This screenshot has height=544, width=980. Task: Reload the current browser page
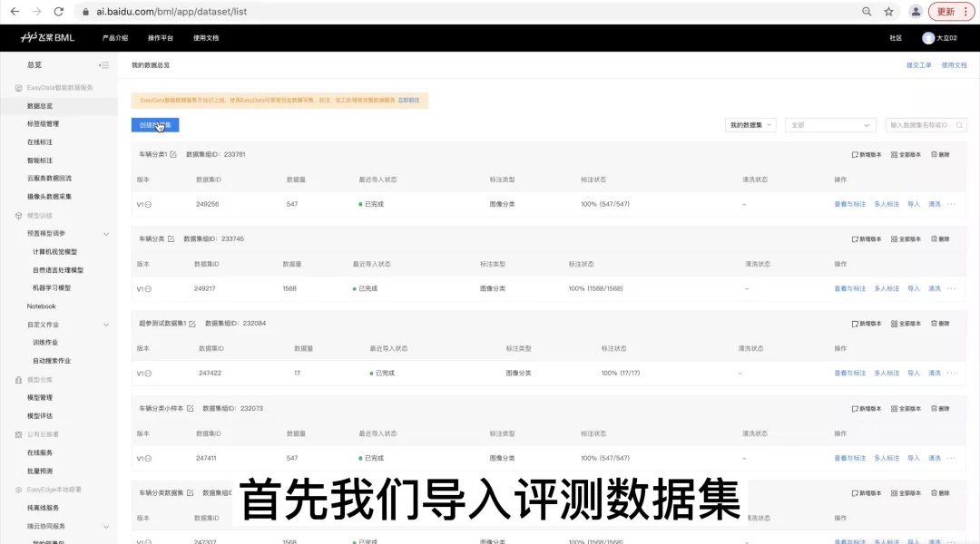point(58,11)
